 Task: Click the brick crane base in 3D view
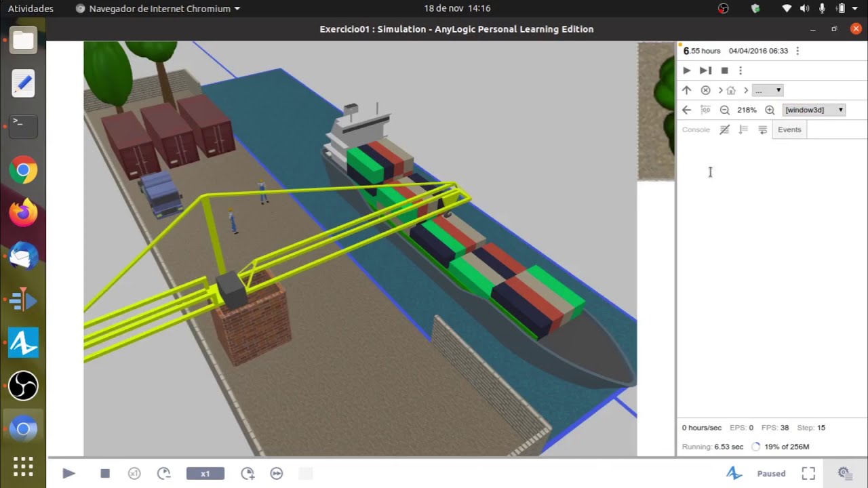(252, 319)
